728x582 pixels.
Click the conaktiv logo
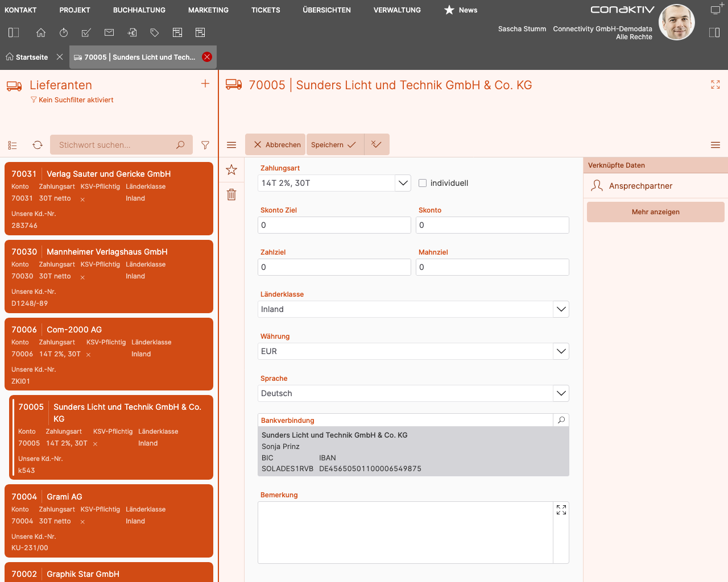pyautogui.click(x=622, y=10)
